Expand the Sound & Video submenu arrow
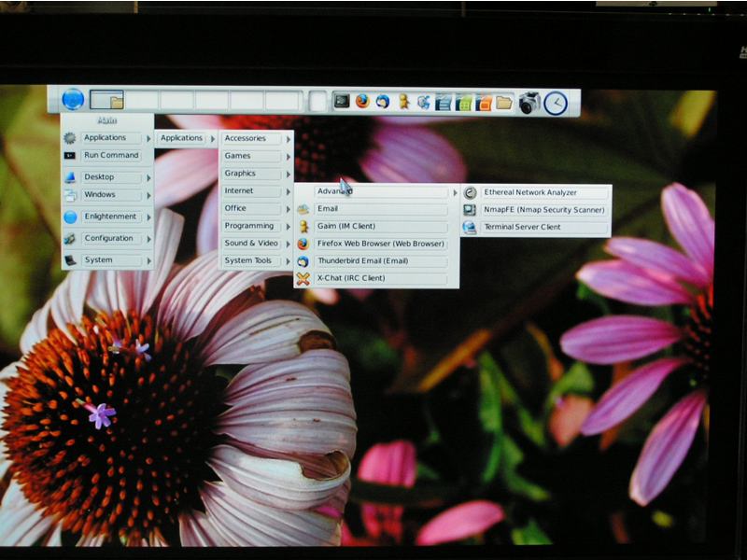The width and height of the screenshot is (747, 560). coord(289,244)
